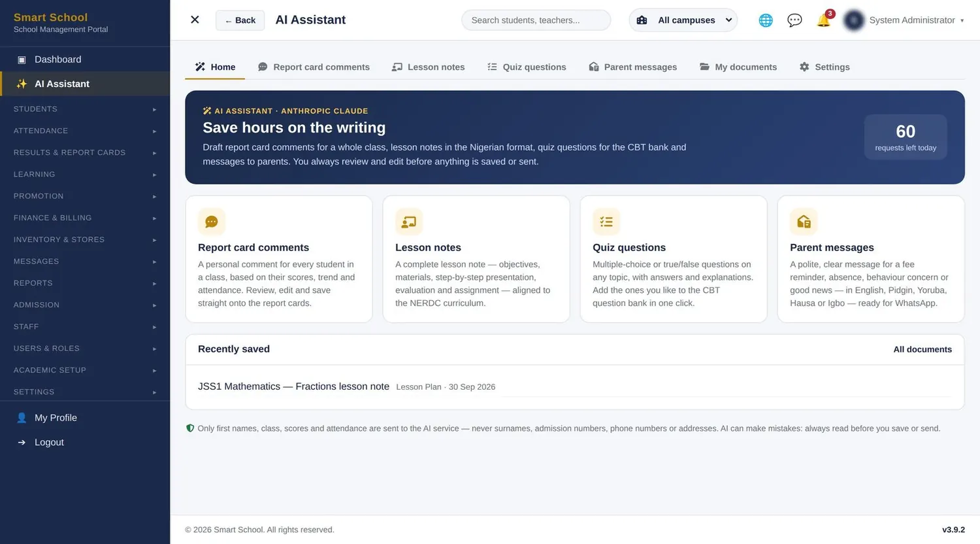Click the search students, teachers field
The width and height of the screenshot is (980, 544).
pyautogui.click(x=536, y=20)
